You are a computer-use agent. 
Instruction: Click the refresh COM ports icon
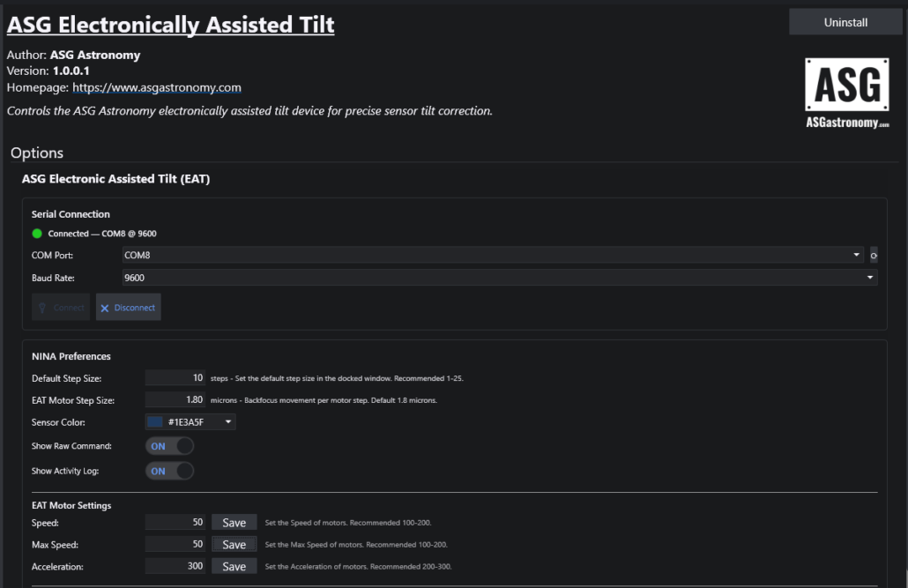click(874, 256)
